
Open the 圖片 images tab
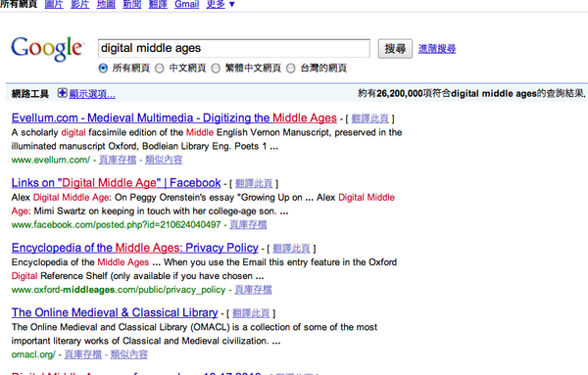coord(54,4)
